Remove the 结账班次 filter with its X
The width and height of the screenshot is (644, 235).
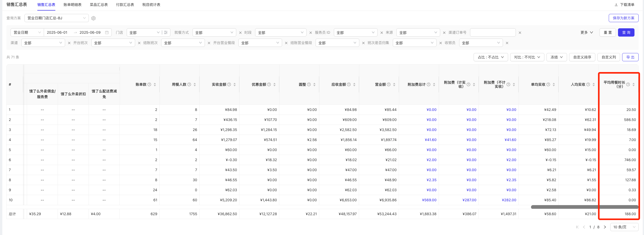[209, 43]
